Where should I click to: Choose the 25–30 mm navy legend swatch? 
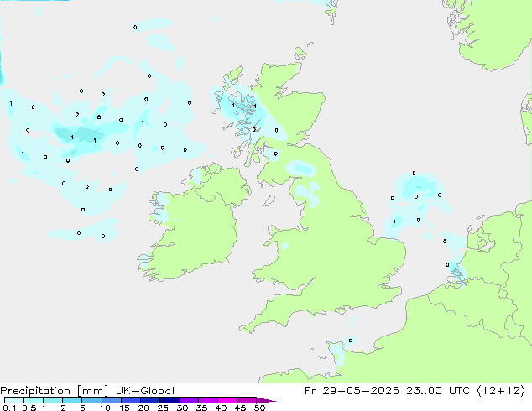(170, 400)
